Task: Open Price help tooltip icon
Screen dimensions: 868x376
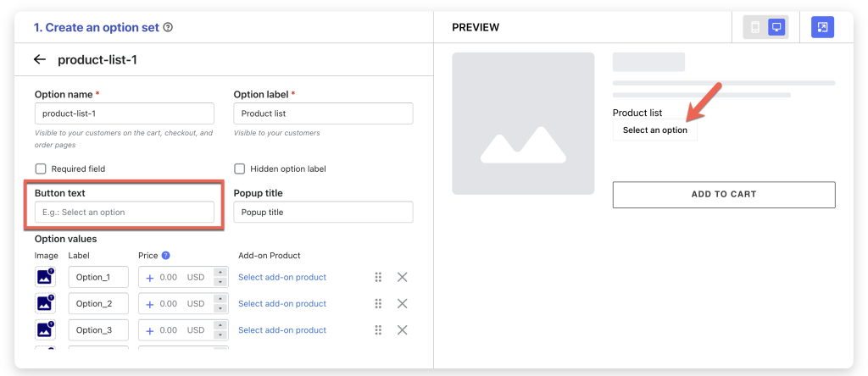Action: (x=165, y=256)
